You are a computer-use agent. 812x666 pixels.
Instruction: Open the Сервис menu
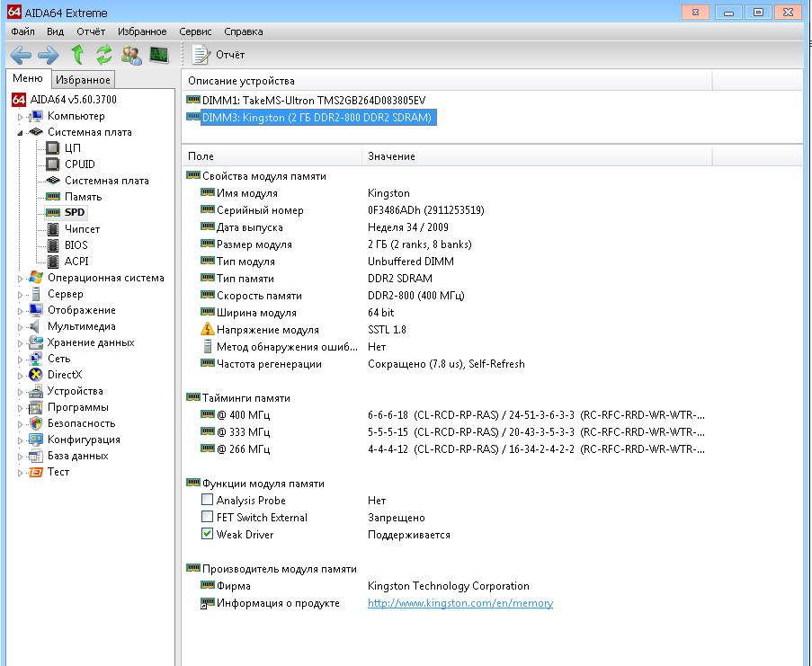coord(195,31)
